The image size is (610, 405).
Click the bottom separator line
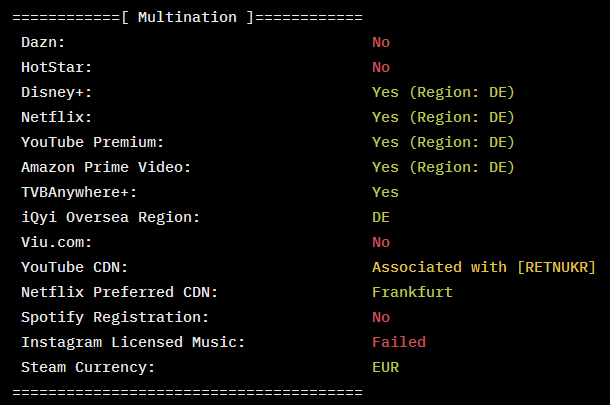(x=188, y=392)
